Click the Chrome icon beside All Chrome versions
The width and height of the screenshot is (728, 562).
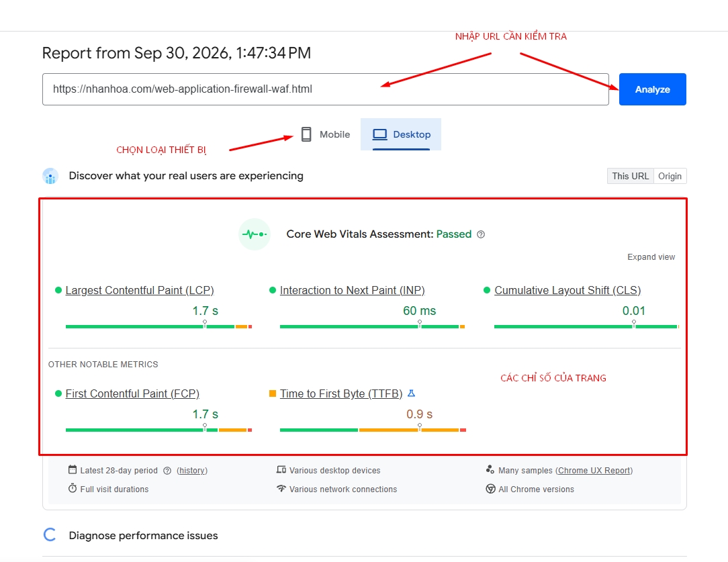tap(490, 489)
